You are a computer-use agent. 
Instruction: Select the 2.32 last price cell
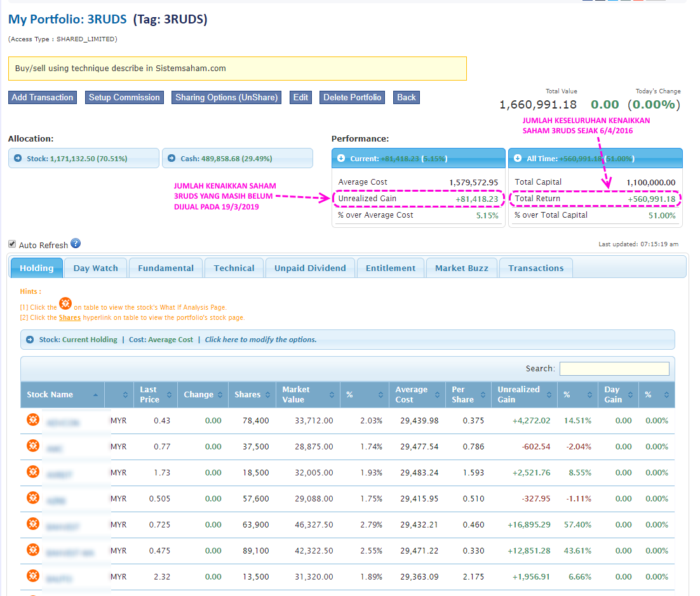pyautogui.click(x=162, y=577)
